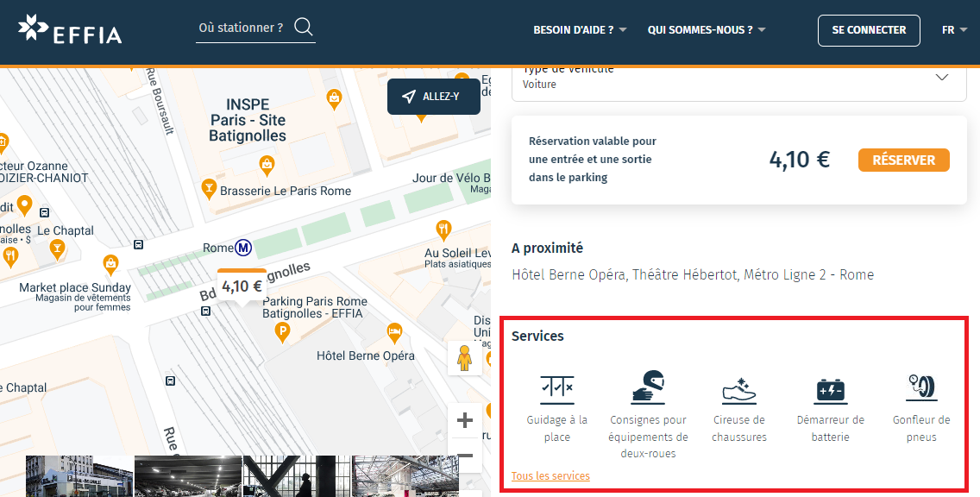Open the second parking interior photo thumbnail
The height and width of the screenshot is (497, 980).
coord(188,476)
